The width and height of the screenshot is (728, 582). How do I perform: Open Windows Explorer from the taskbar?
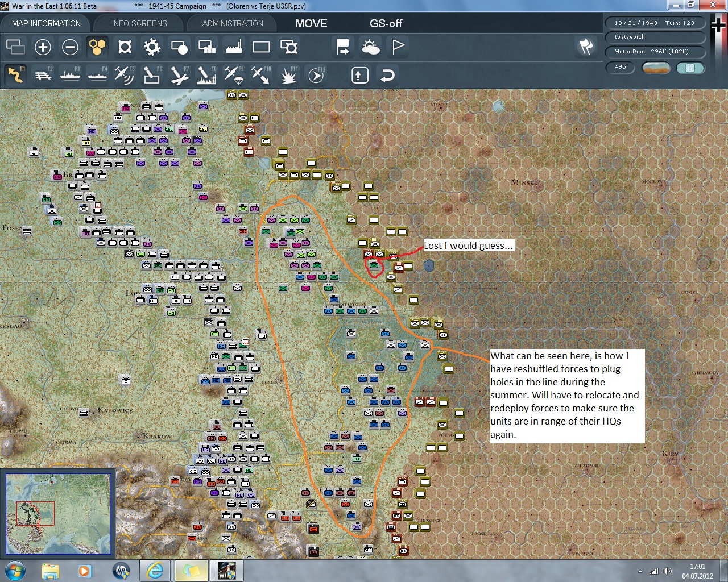coord(50,571)
